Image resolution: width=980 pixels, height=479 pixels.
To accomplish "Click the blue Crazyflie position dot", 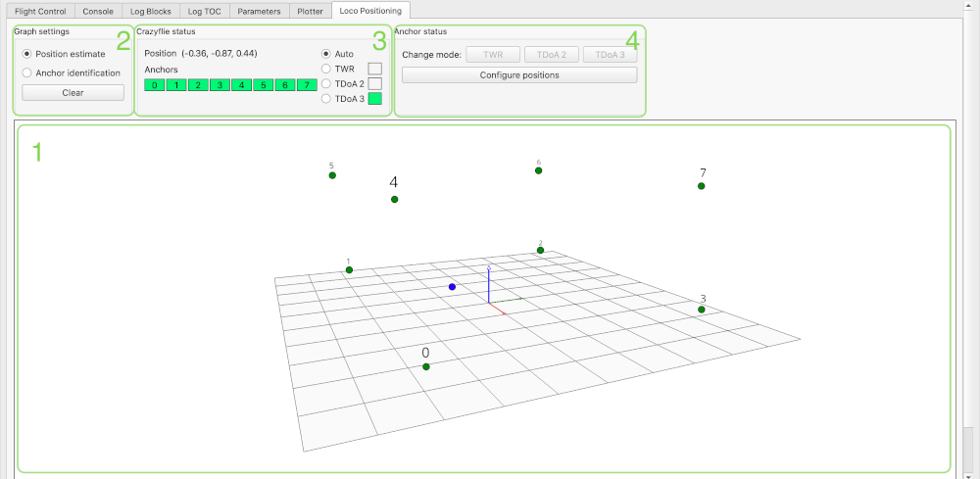I will 452,287.
